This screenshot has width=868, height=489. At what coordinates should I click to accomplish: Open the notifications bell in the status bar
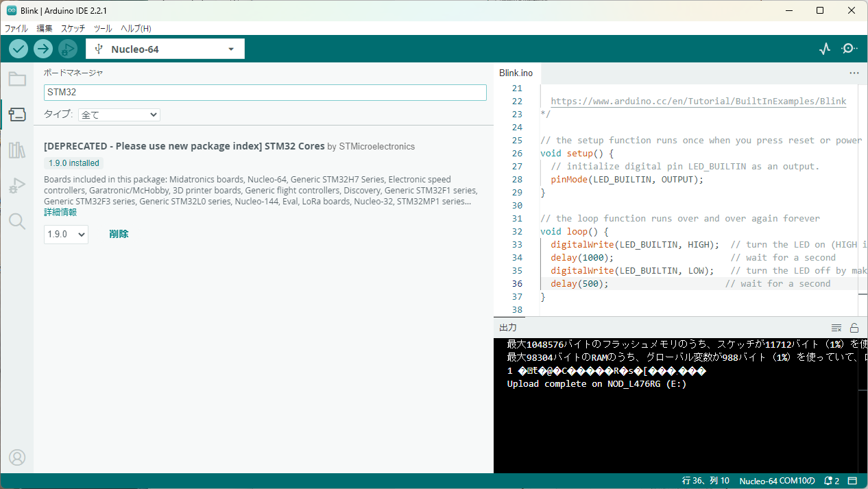[832, 481]
